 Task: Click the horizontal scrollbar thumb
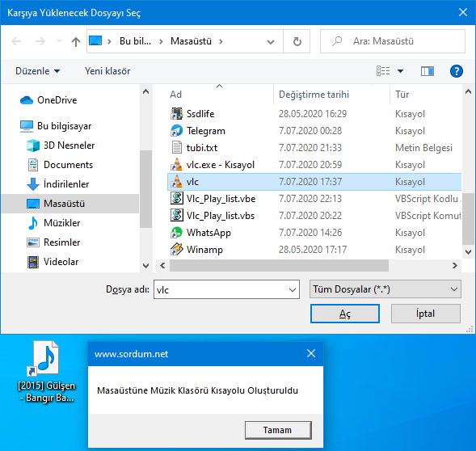tap(279, 266)
